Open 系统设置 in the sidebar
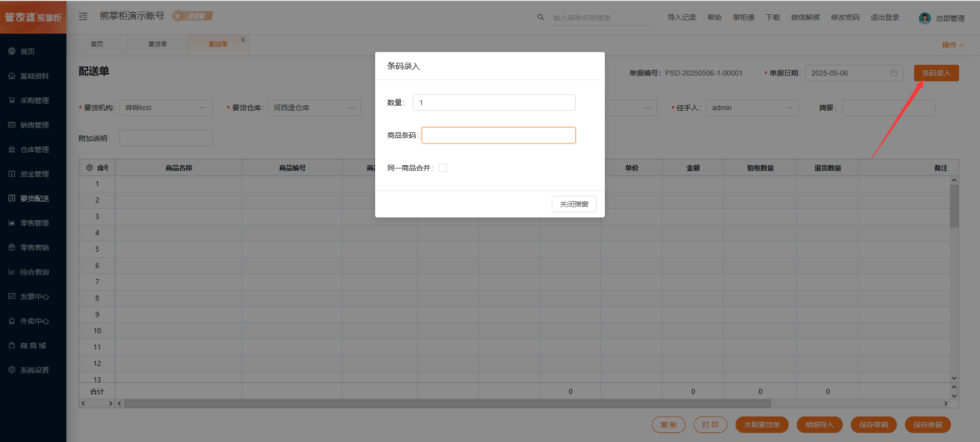The image size is (980, 442). [34, 370]
